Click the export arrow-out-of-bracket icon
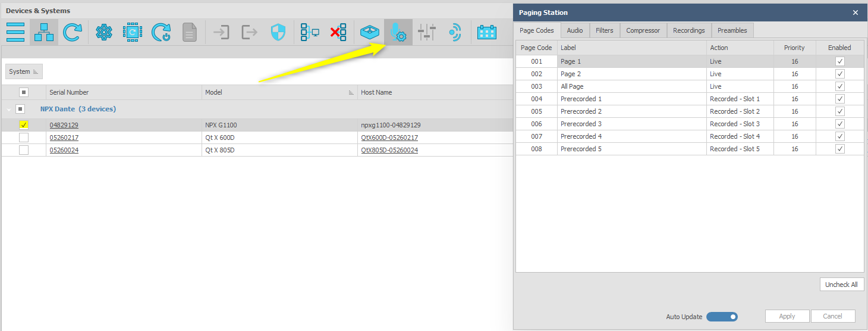The height and width of the screenshot is (331, 868). (x=249, y=32)
